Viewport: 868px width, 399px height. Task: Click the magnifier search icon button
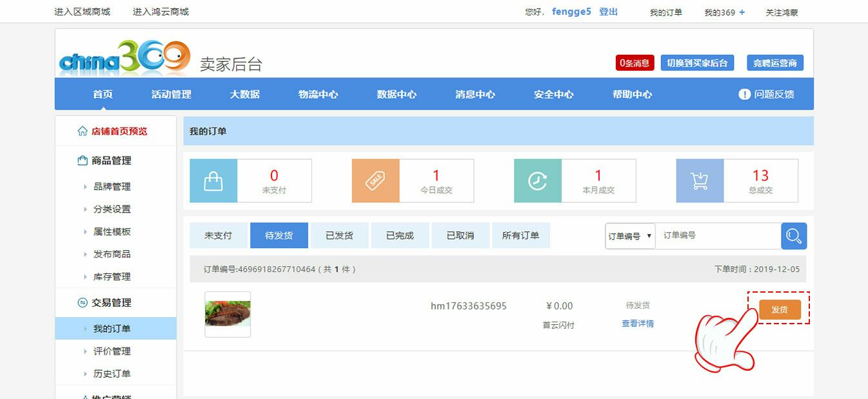[x=794, y=236]
